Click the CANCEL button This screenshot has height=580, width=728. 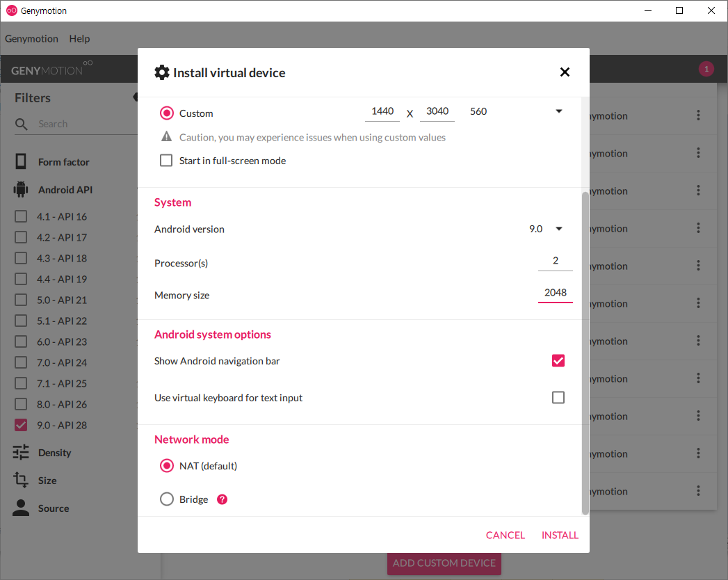[x=505, y=535]
